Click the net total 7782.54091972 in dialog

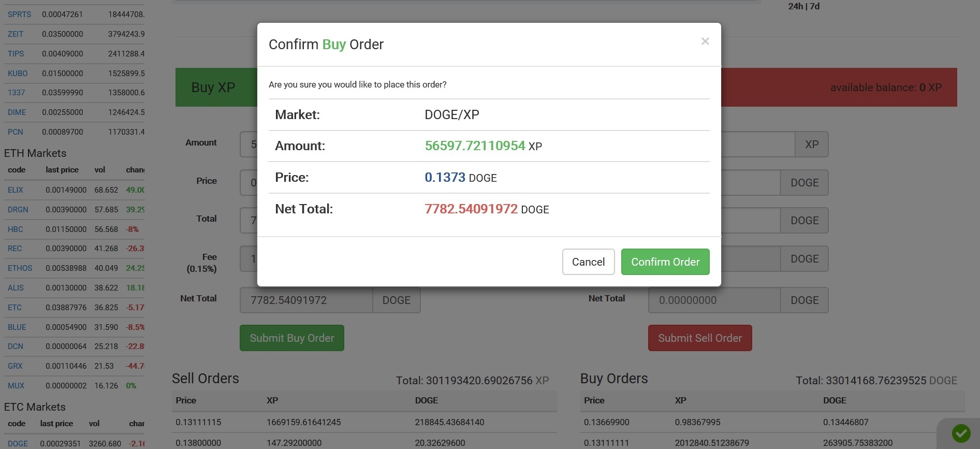(x=471, y=209)
